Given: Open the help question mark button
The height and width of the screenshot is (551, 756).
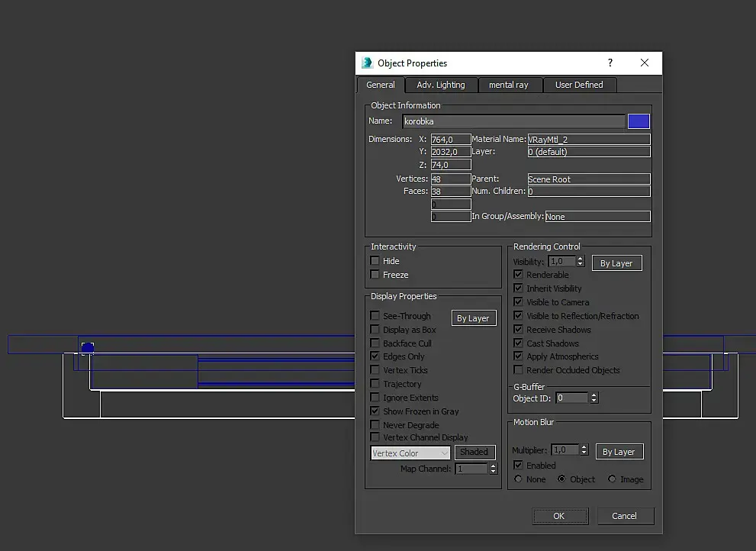Looking at the screenshot, I should 610,63.
